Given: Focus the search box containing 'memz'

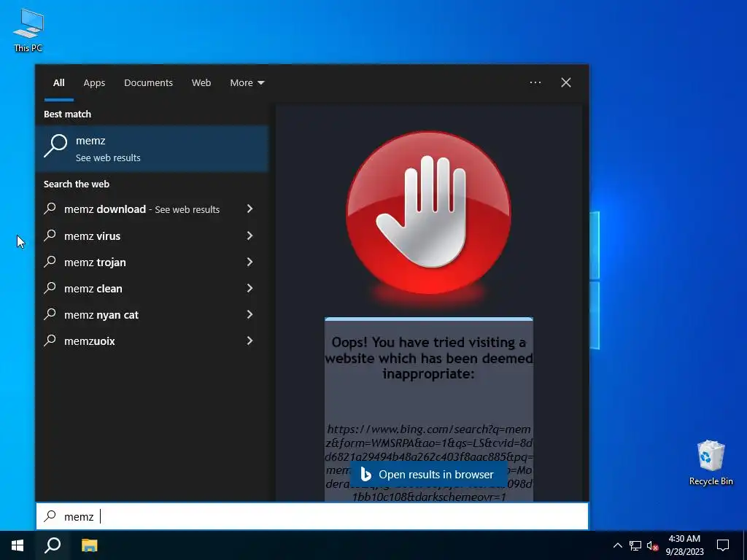Looking at the screenshot, I should tap(312, 516).
